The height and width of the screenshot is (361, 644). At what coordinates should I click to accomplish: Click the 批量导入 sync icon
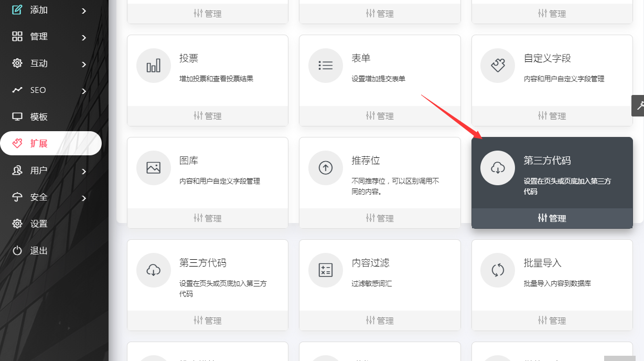497,270
